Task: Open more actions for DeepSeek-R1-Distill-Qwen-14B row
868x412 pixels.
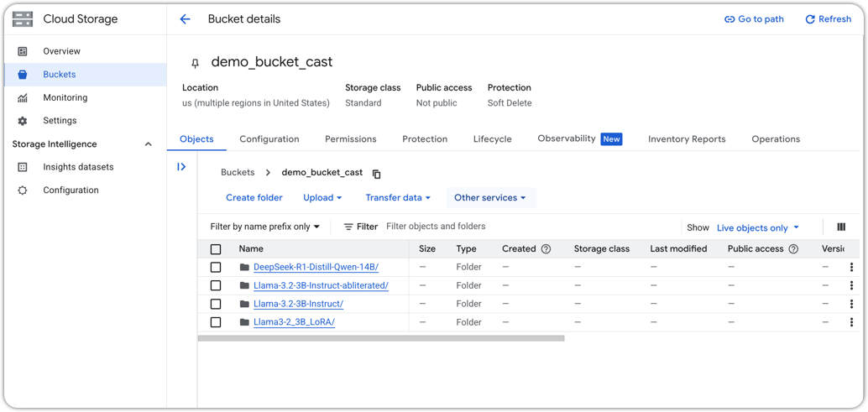Action: click(x=851, y=267)
